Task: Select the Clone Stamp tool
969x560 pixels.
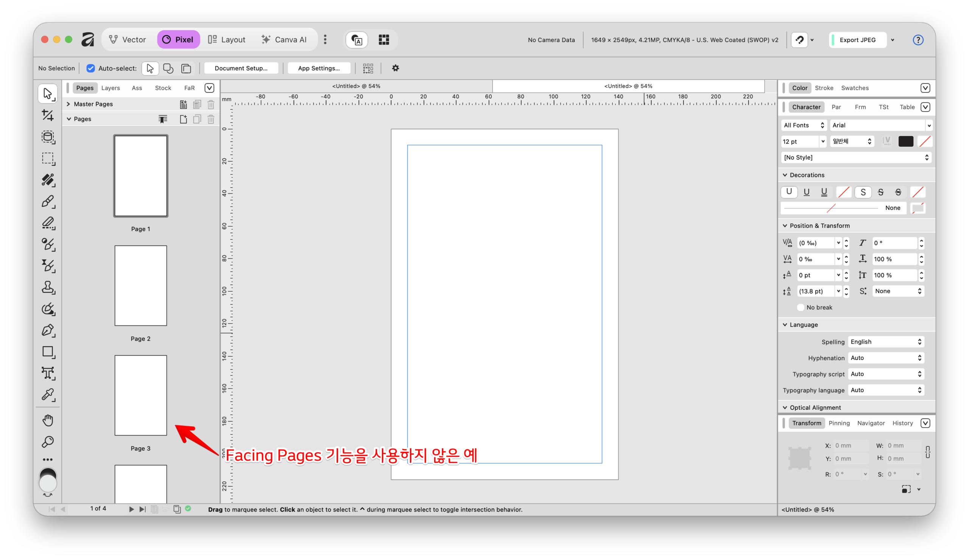Action: 48,287
